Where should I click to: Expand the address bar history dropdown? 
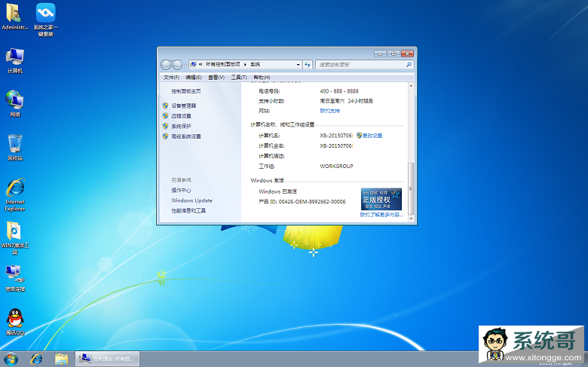point(298,65)
